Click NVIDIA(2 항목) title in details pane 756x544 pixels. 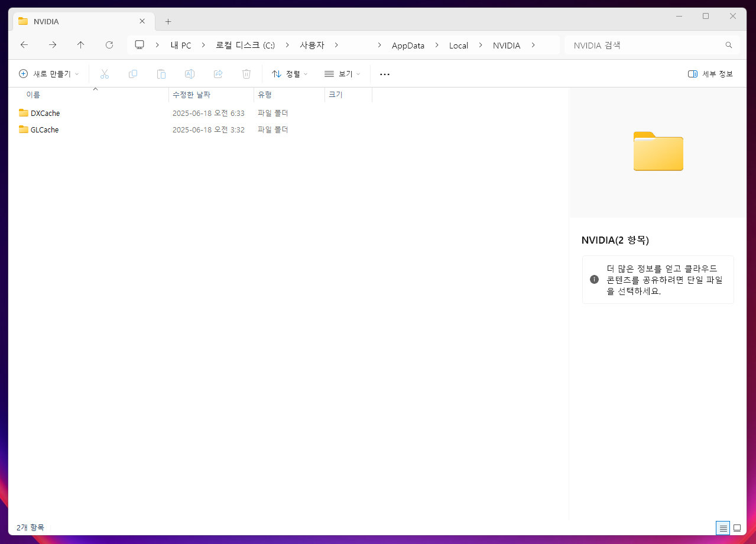615,240
